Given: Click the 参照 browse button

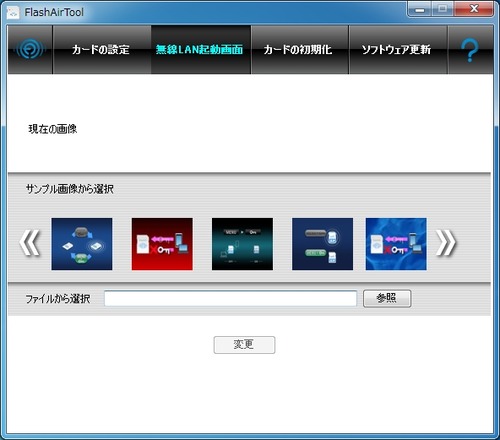Looking at the screenshot, I should tap(387, 298).
